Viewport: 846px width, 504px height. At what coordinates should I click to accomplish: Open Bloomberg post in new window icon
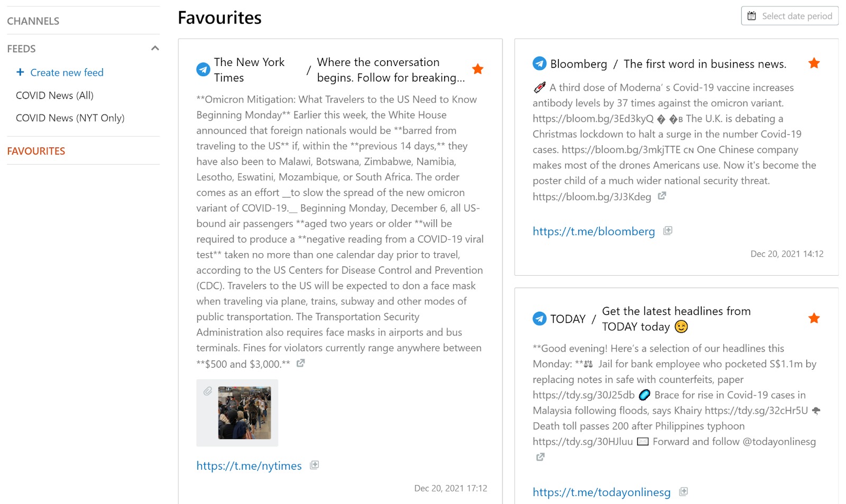tap(661, 196)
